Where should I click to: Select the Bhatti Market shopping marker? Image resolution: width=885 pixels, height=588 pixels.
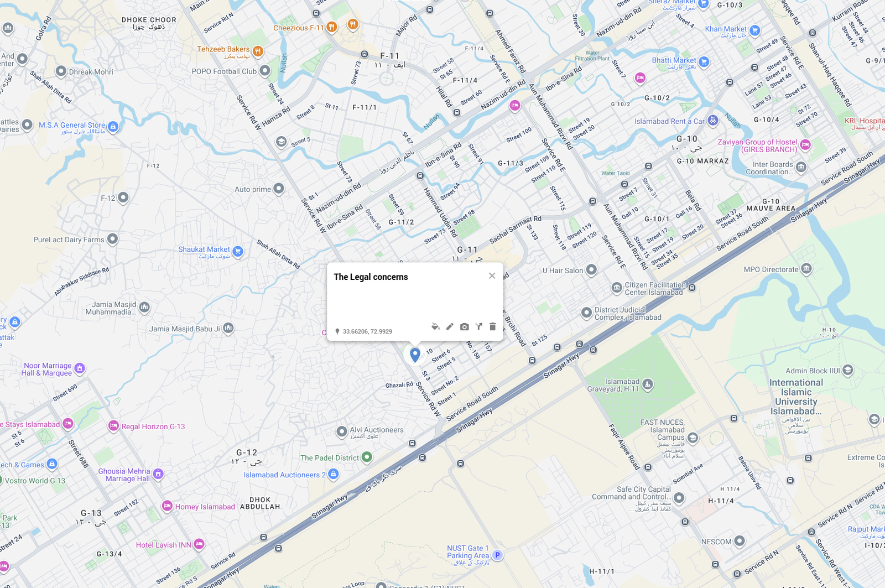(x=704, y=61)
